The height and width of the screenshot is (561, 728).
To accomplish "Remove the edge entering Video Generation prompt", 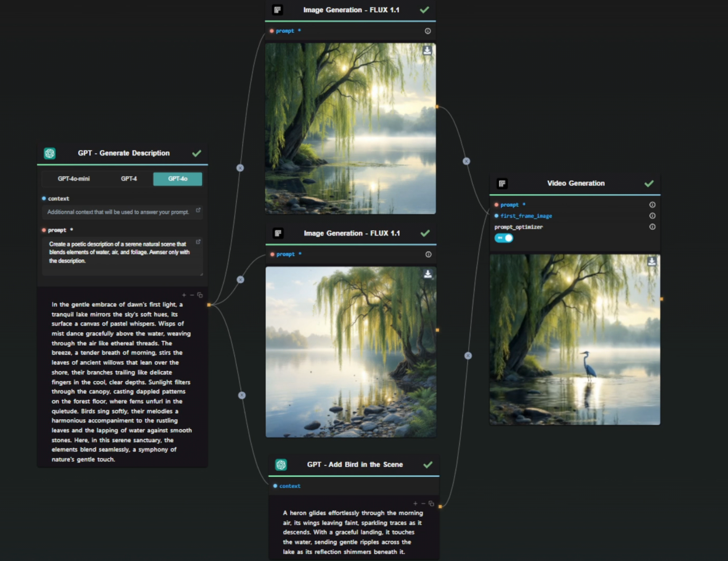I will tap(468, 356).
